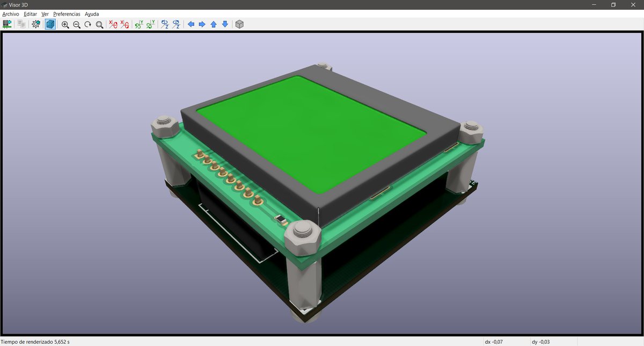This screenshot has width=644, height=346.
Task: Redraw the 3D view icon
Action: [88, 24]
